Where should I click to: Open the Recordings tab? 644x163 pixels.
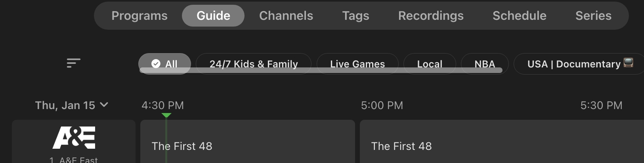431,16
